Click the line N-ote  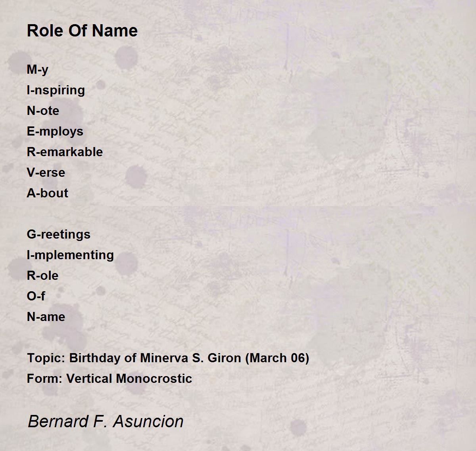click(x=43, y=111)
